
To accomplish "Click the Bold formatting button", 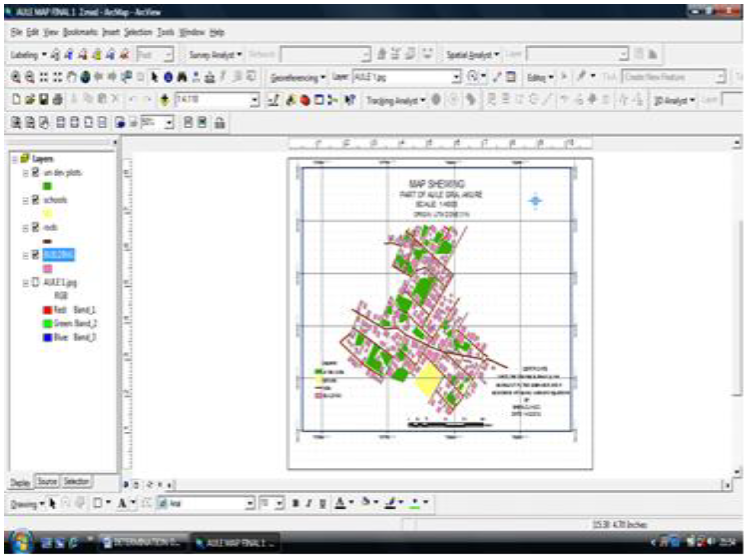I will [x=296, y=503].
